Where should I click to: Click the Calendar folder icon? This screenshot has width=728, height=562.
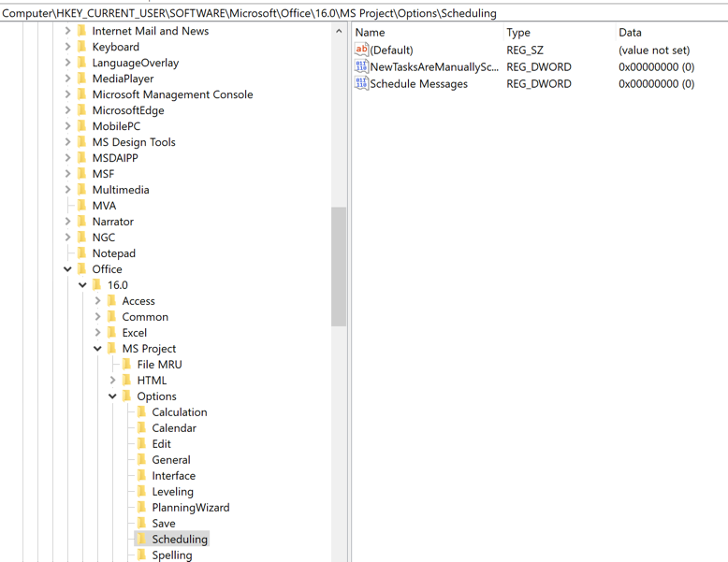141,427
